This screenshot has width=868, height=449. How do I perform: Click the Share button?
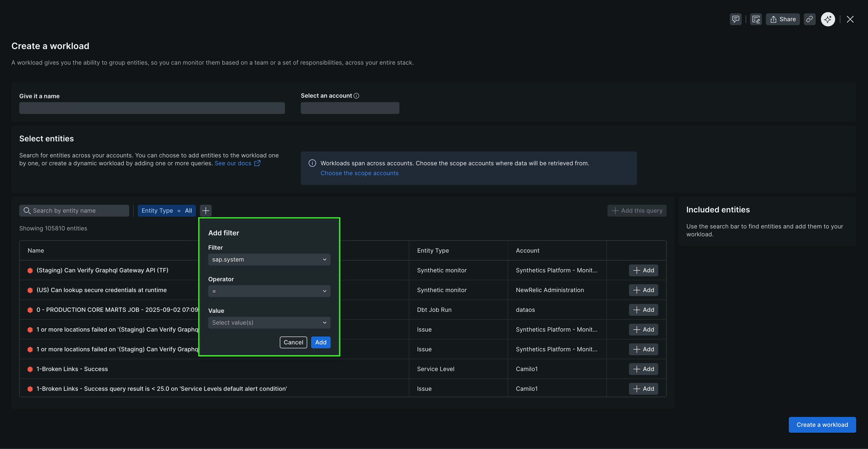coord(782,19)
